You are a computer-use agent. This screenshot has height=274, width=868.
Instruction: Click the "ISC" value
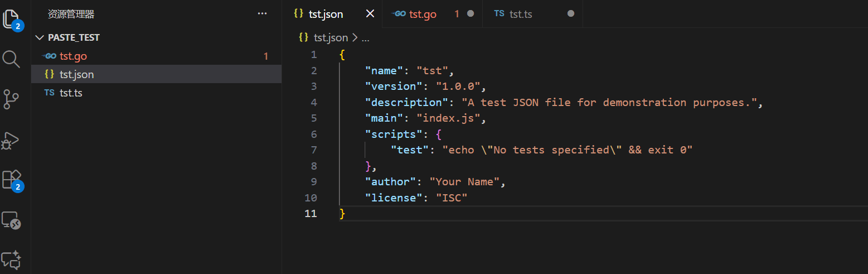point(452,198)
